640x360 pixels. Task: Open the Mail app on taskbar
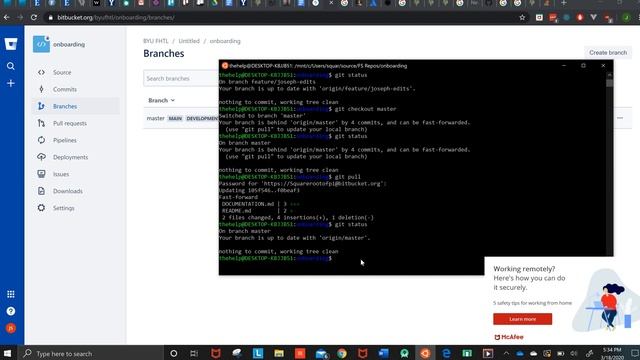(x=322, y=353)
